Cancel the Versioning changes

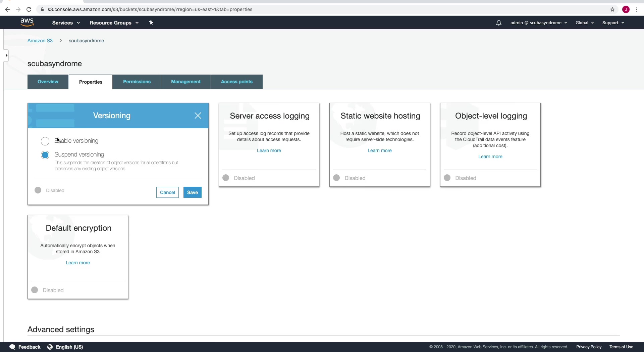[167, 192]
